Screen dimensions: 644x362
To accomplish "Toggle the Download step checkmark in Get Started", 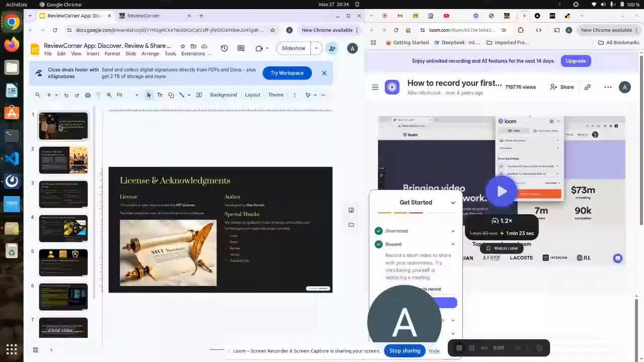I will [378, 231].
